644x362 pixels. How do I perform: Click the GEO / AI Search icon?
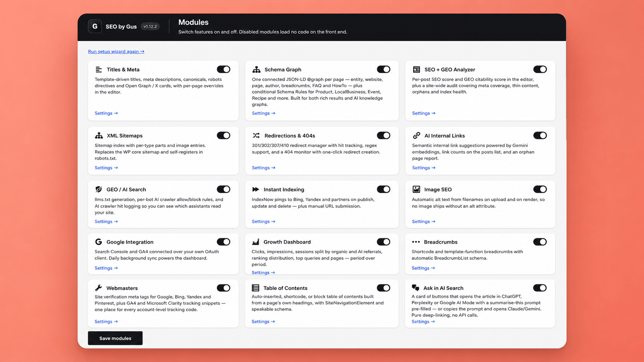point(99,189)
